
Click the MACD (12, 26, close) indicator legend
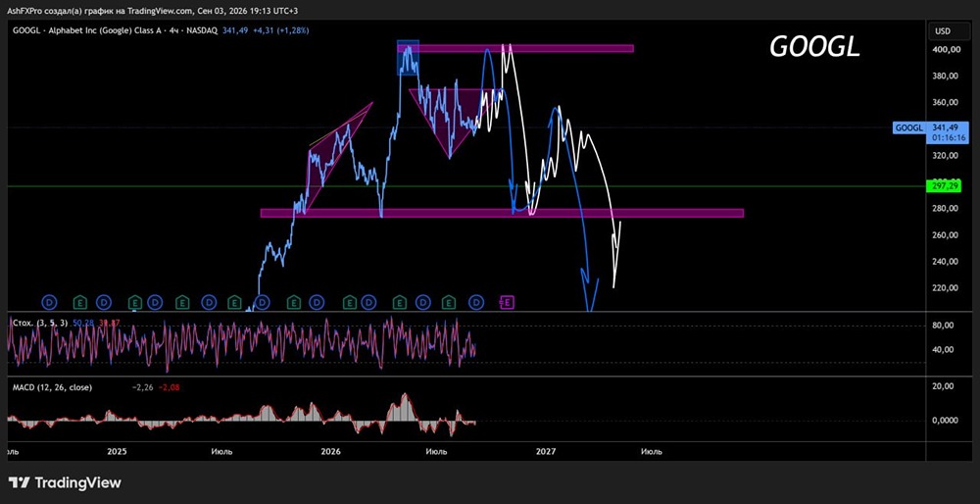[x=53, y=387]
